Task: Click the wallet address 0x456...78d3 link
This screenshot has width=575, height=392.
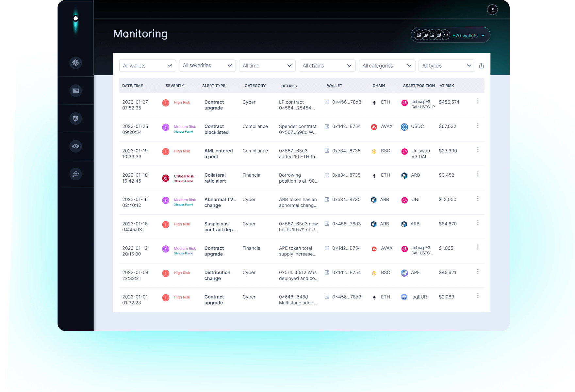Action: [x=346, y=102]
